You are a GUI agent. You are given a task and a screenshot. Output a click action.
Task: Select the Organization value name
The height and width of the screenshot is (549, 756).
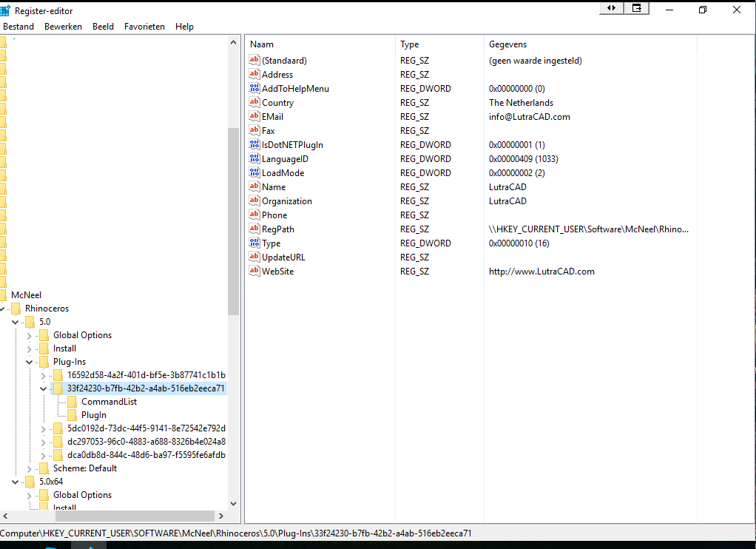(x=287, y=201)
